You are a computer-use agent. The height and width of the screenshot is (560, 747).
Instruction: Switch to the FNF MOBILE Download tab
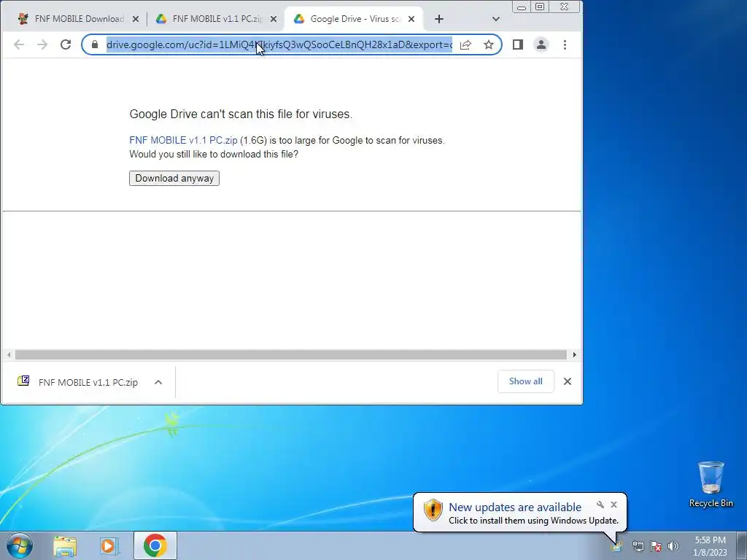79,19
